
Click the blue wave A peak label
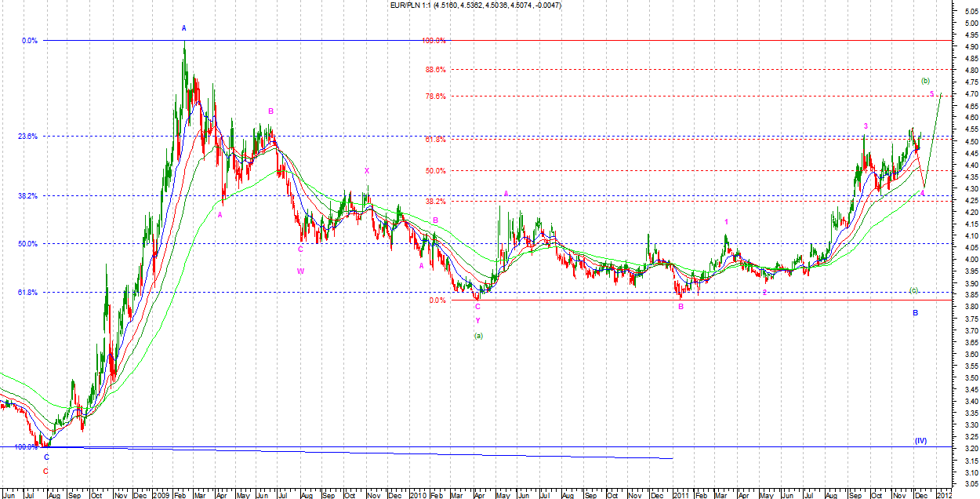click(x=184, y=28)
